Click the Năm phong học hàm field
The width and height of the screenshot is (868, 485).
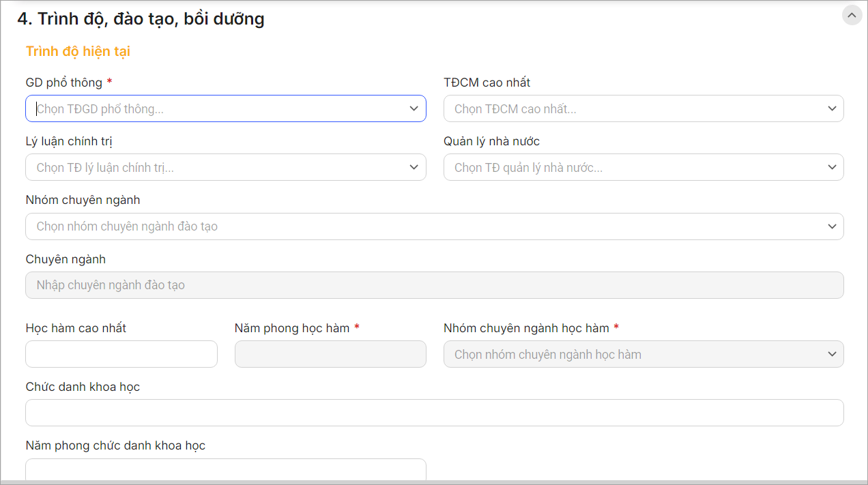coord(330,354)
